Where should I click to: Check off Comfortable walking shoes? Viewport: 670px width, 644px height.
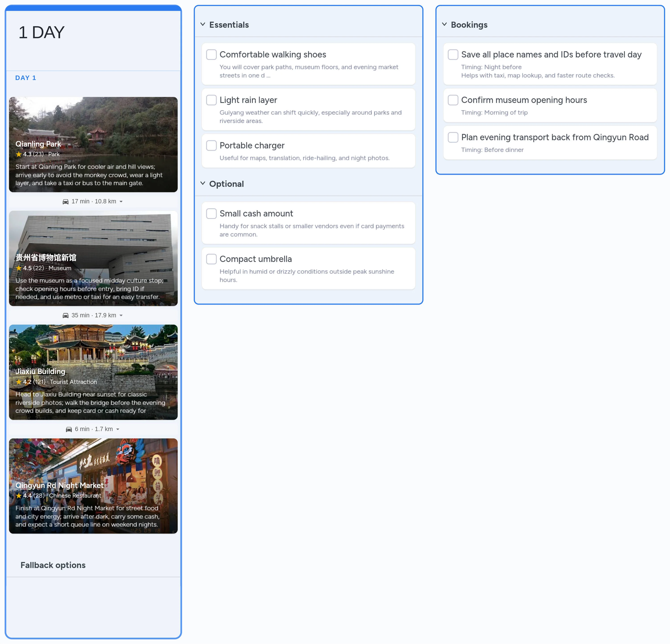point(211,54)
